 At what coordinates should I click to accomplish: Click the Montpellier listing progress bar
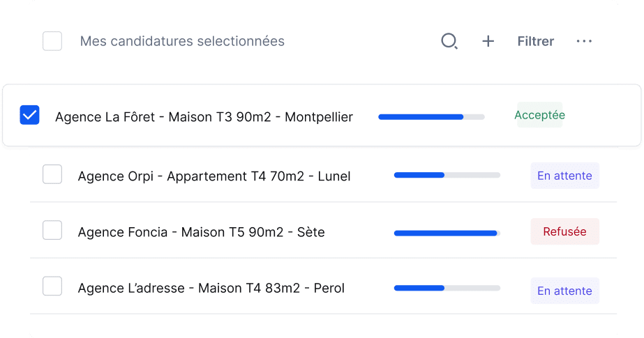(431, 117)
